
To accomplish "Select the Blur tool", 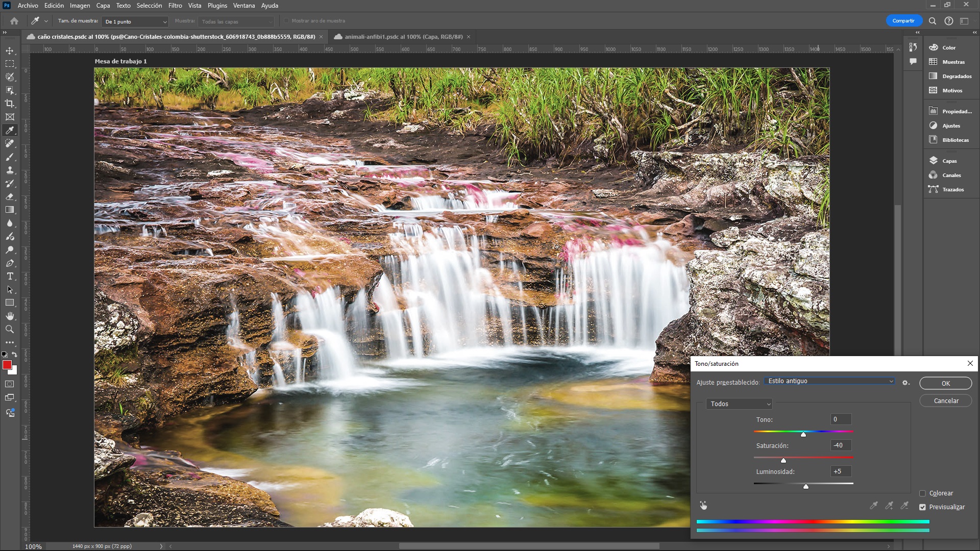I will (x=10, y=223).
